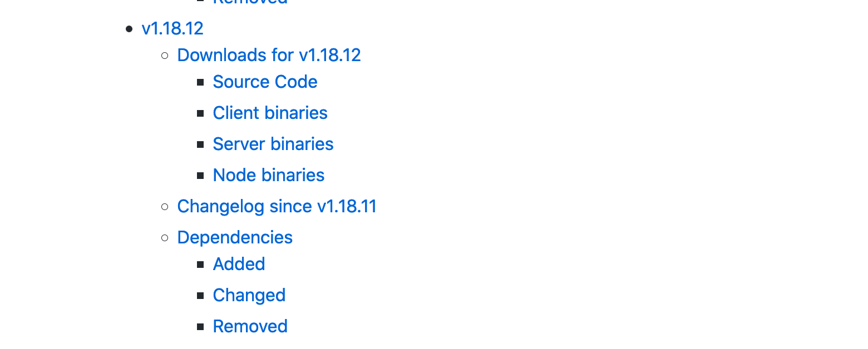Open the Source Code link

coord(265,82)
